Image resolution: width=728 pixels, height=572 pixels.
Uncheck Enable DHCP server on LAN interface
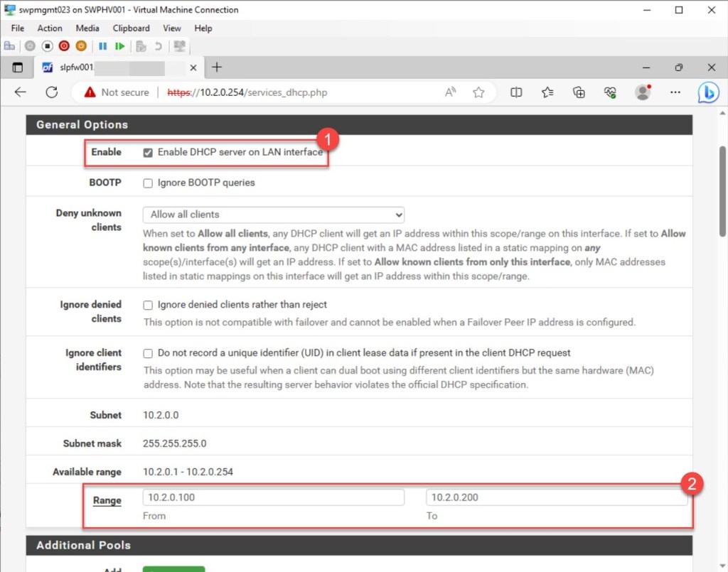(x=148, y=152)
